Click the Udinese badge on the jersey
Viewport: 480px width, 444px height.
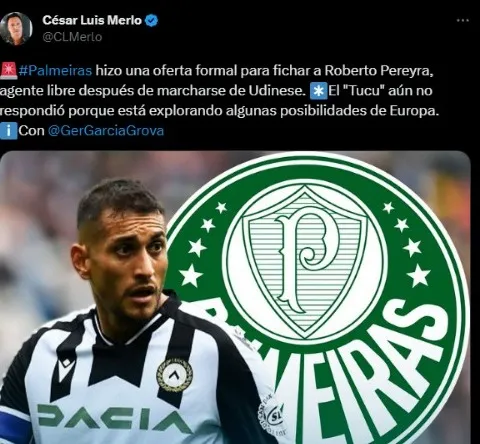coord(174,375)
